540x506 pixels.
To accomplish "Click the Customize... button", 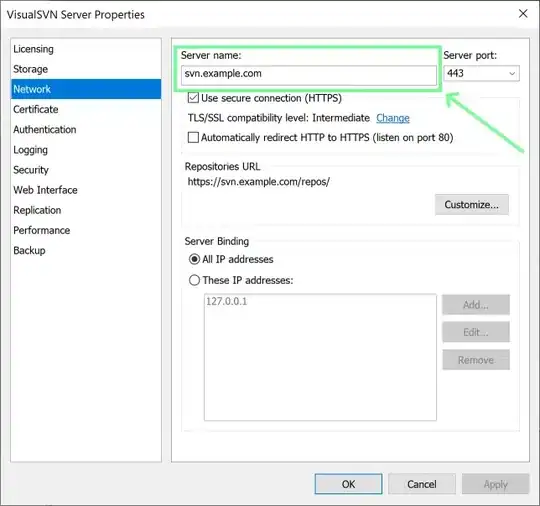I will pos(471,205).
